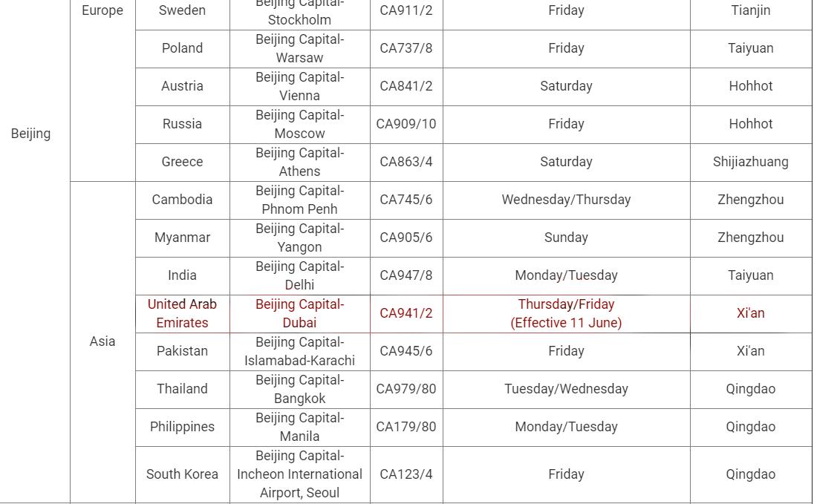Click flight number CA179/80 for Philippines
This screenshot has width=814, height=504.
click(x=406, y=427)
